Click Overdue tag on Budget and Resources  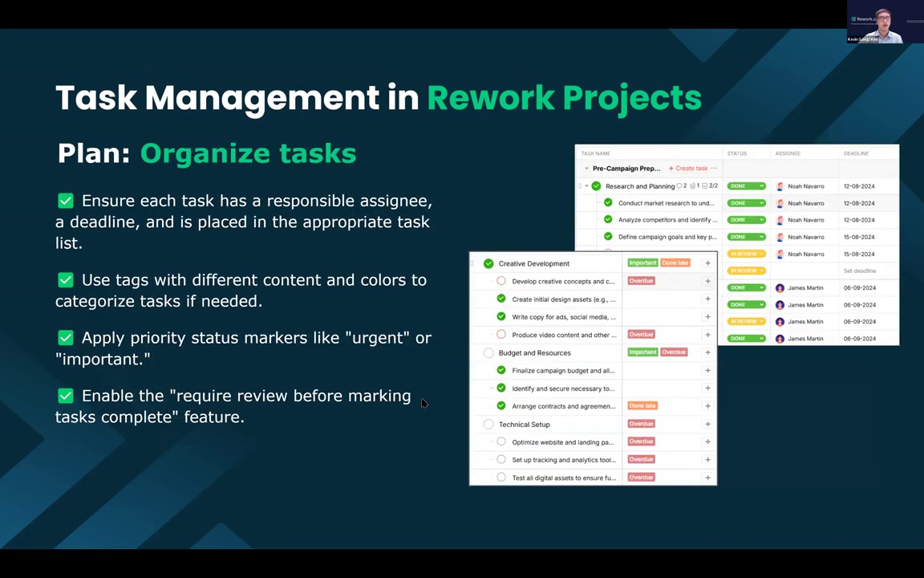coord(674,352)
